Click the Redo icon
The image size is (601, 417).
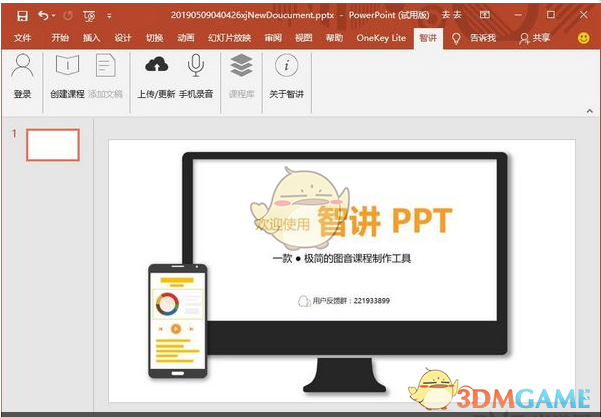coord(68,16)
